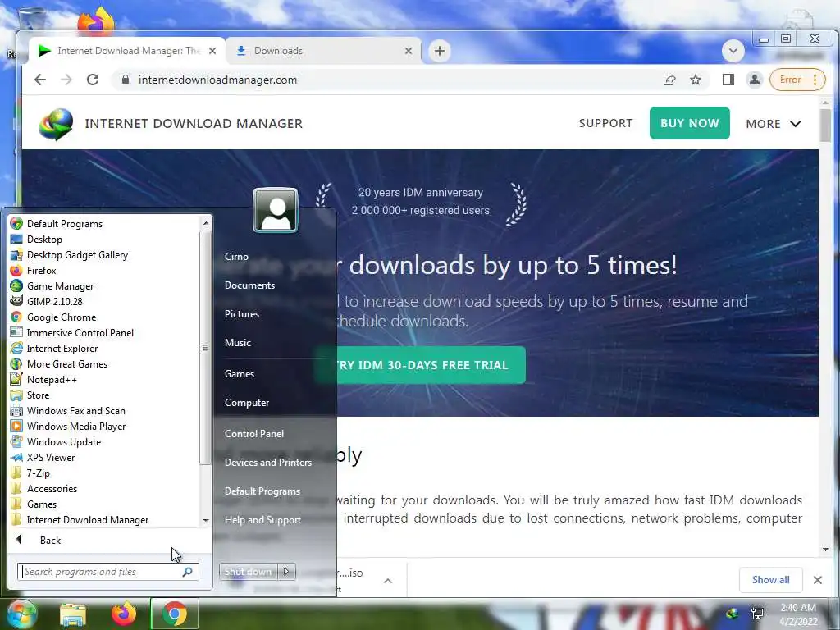
Task: Open Windows Fax and Scan
Action: point(76,410)
